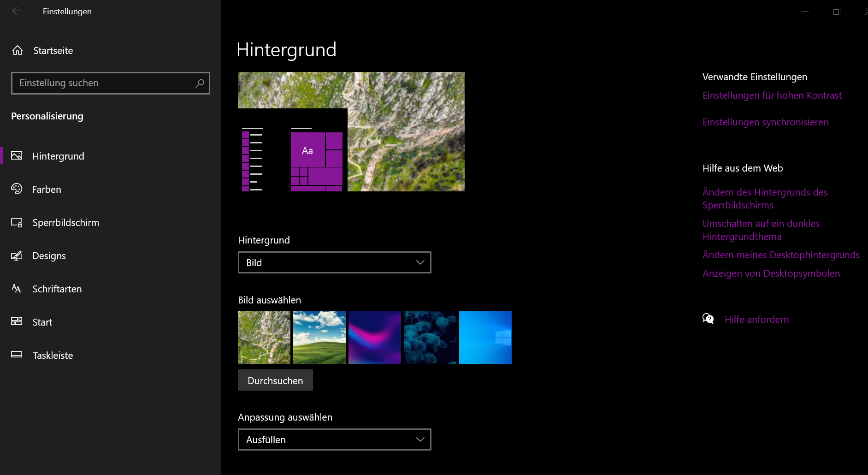
Task: Select Hintergrund in the navigation
Action: coord(111,156)
